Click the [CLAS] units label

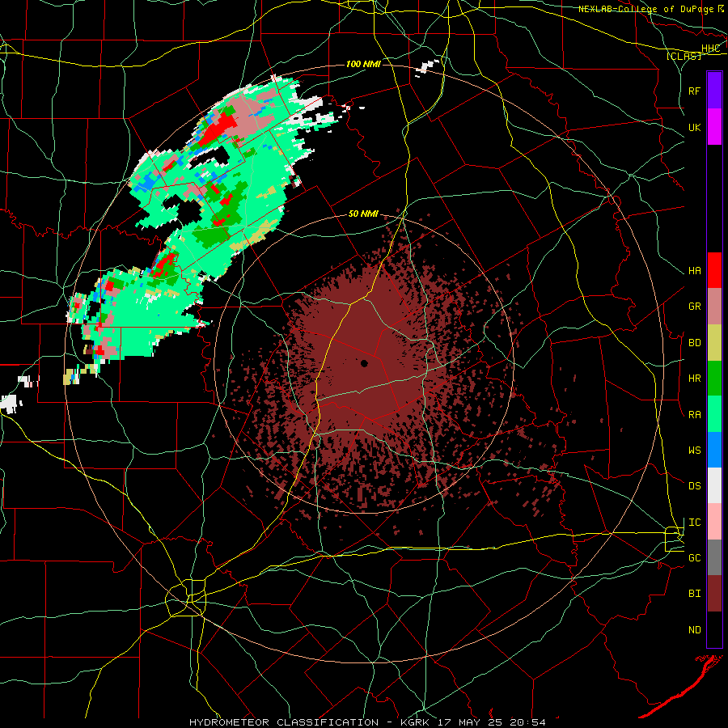click(x=684, y=56)
